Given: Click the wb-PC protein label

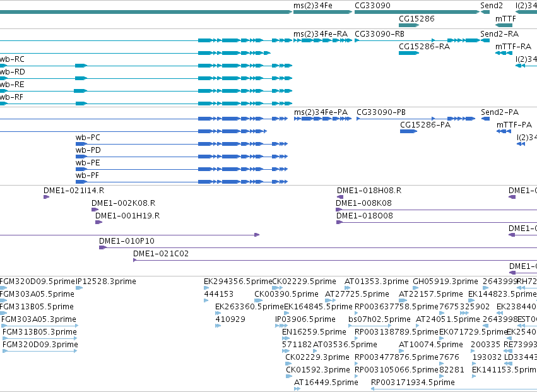Looking at the screenshot, I should (88, 138).
